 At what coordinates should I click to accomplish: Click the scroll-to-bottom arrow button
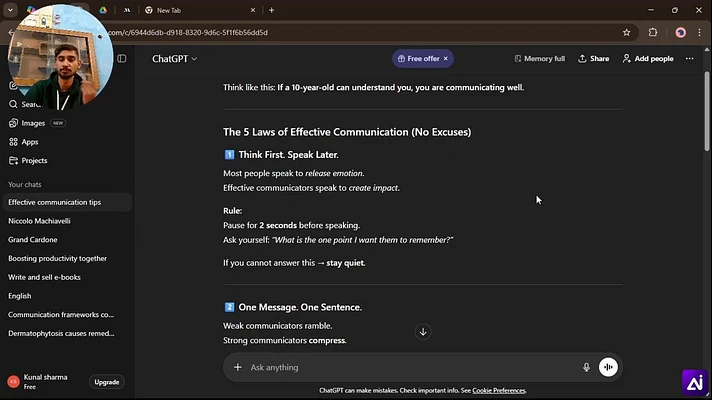pos(423,331)
